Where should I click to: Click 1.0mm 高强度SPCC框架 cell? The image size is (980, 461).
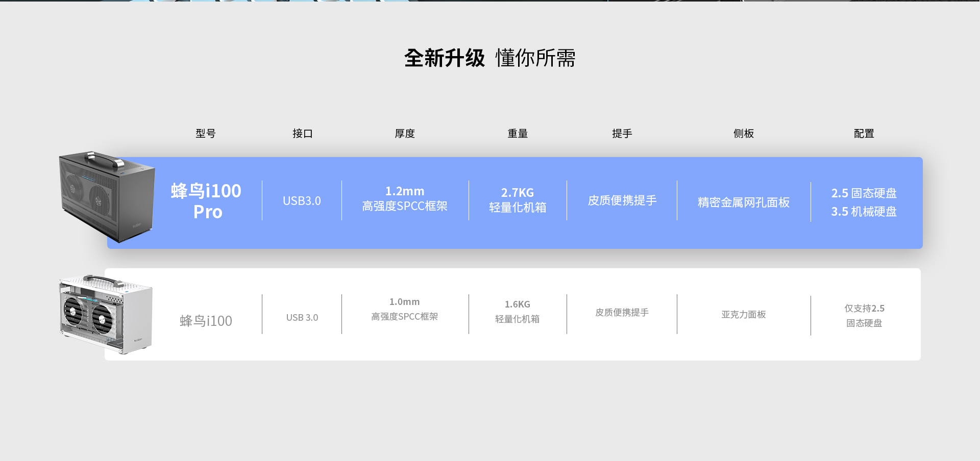pyautogui.click(x=405, y=309)
